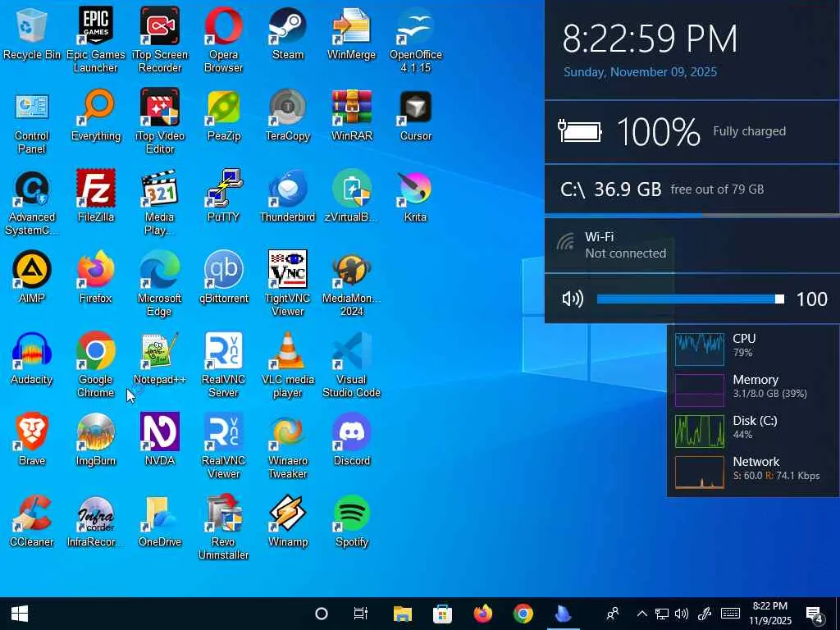Mute volume via widget speaker icon
Screen dimensions: 840x630
click(x=572, y=299)
